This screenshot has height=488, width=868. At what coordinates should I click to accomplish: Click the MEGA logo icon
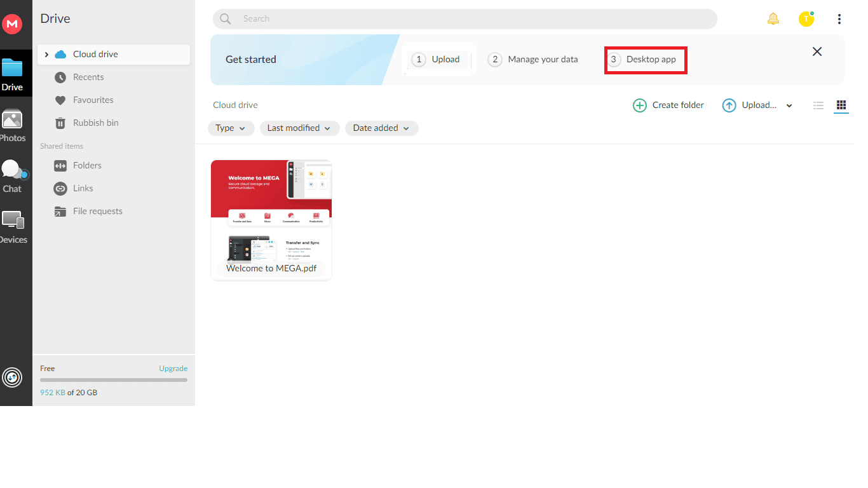coord(12,24)
